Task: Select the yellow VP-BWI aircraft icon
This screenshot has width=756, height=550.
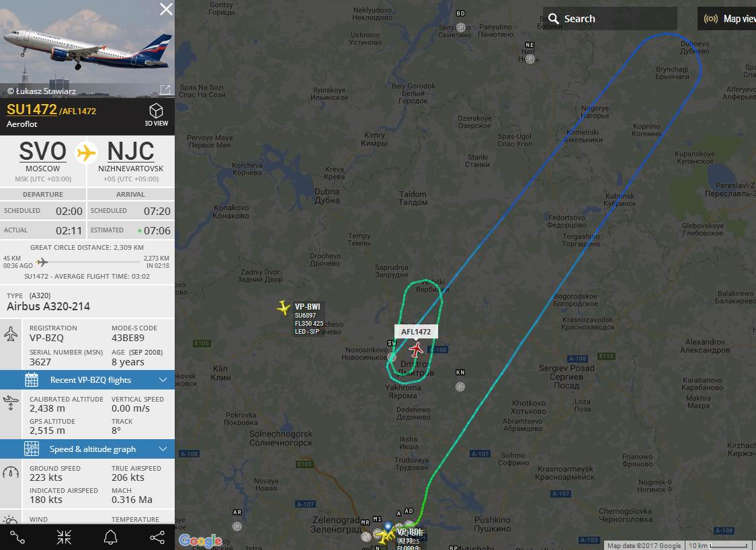Action: click(284, 308)
